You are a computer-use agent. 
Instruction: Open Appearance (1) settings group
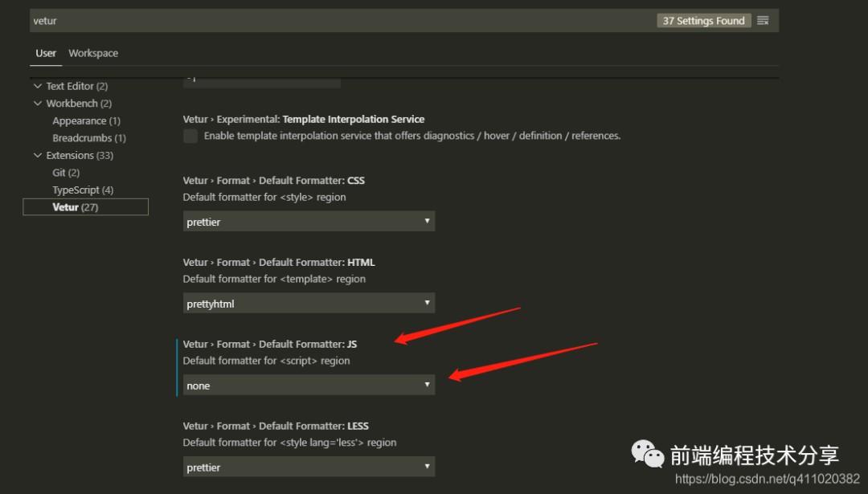86,120
